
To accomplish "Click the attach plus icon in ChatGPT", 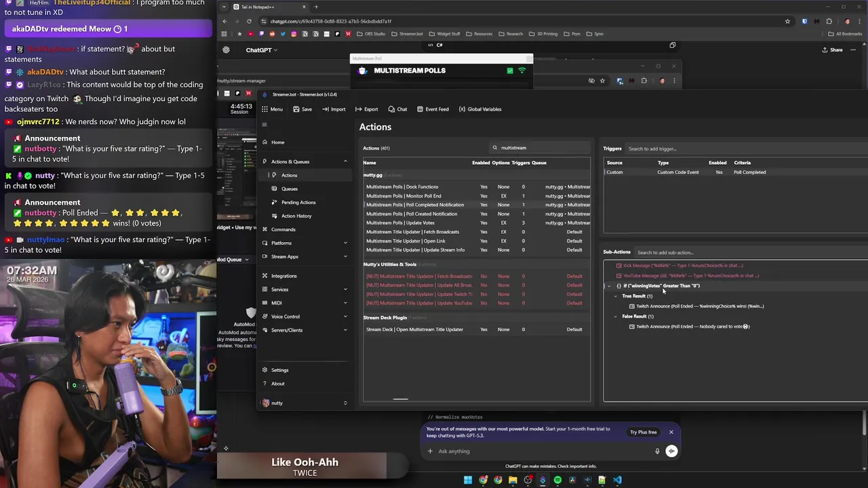I will [430, 451].
